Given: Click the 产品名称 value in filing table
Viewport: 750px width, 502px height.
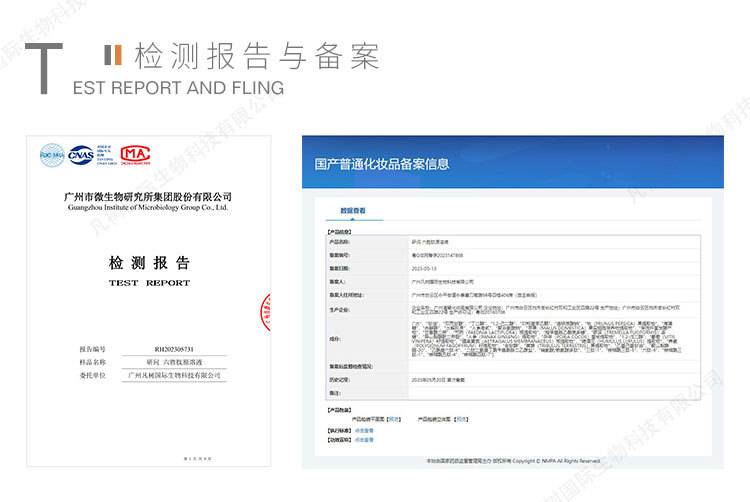Looking at the screenshot, I should coord(430,242).
